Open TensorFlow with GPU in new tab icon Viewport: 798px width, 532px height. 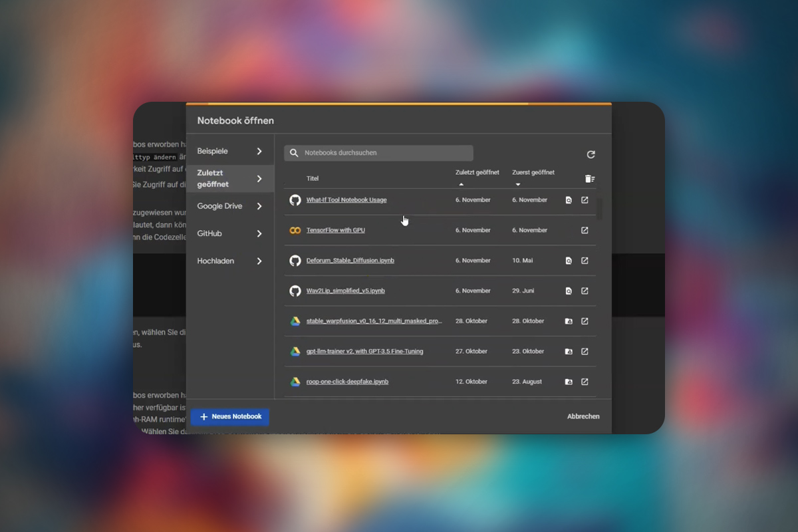585,230
